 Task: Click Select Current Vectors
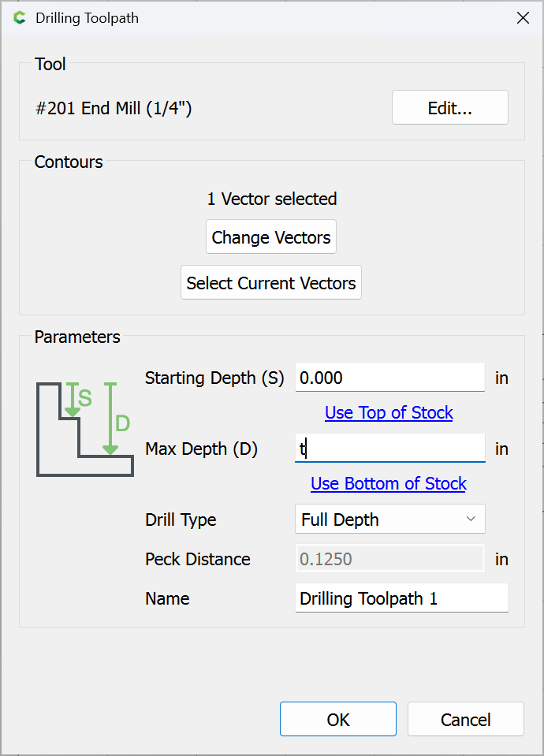(271, 283)
